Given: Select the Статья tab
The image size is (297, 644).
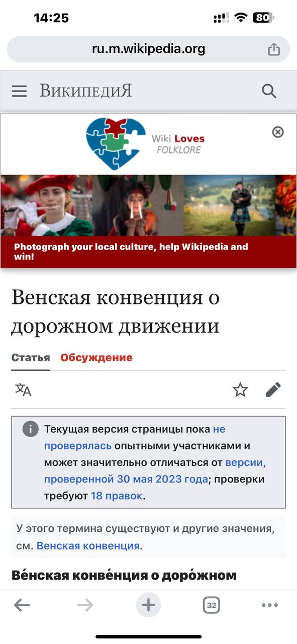Looking at the screenshot, I should [x=31, y=358].
